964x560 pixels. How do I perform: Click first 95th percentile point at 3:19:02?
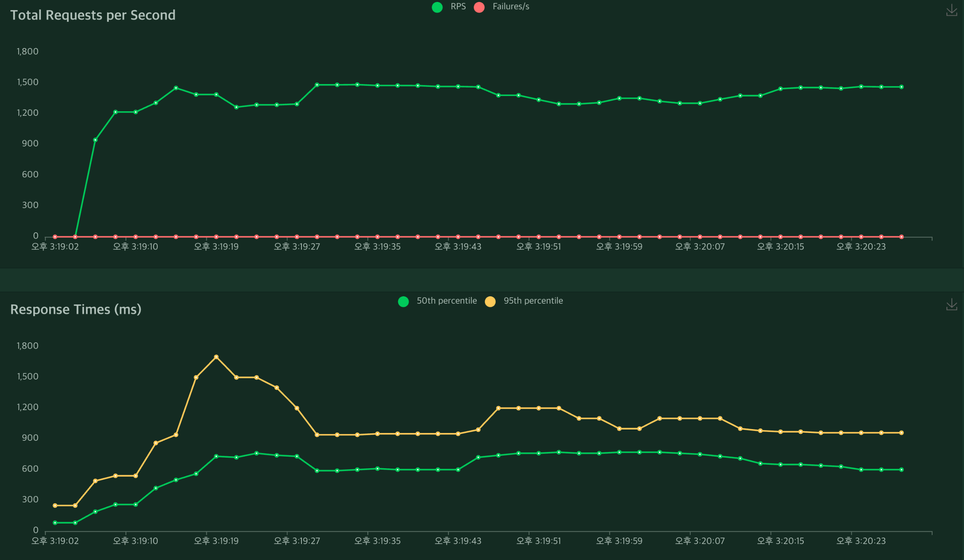point(55,505)
